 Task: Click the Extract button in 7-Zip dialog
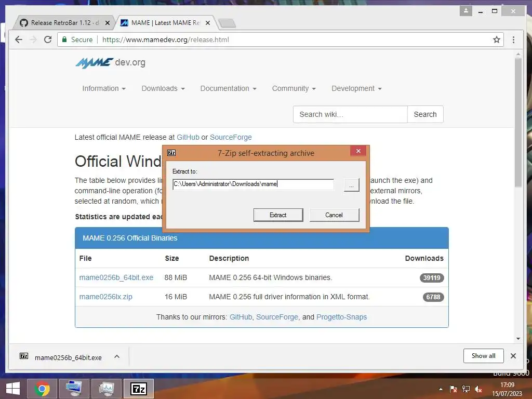[278, 215]
